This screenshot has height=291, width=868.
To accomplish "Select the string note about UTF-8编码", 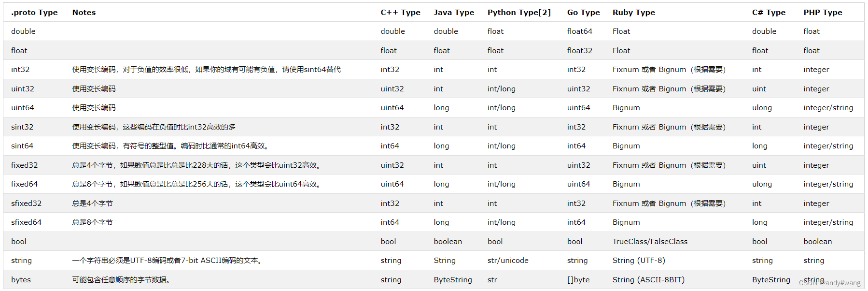I will (168, 261).
